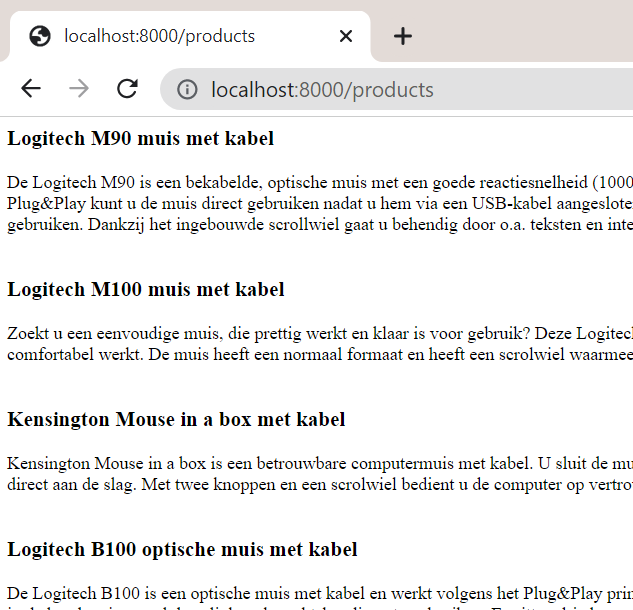The width and height of the screenshot is (633, 610).
Task: Open a new tab with plus button
Action: click(402, 36)
